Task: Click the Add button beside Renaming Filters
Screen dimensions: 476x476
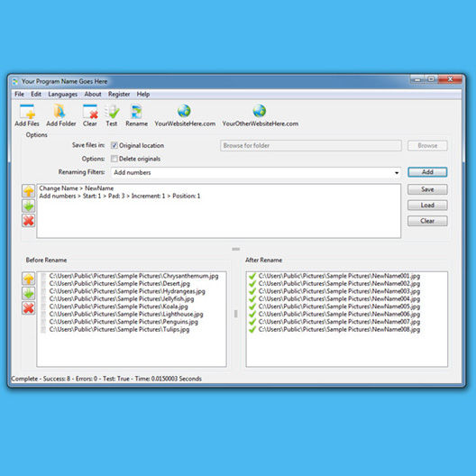Action: (427, 172)
